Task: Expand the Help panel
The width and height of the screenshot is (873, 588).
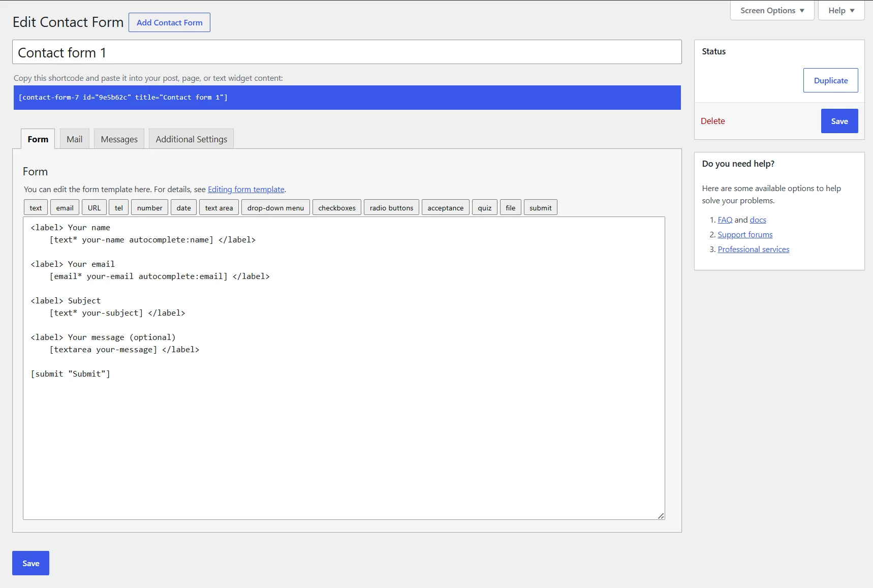Action: pyautogui.click(x=841, y=10)
